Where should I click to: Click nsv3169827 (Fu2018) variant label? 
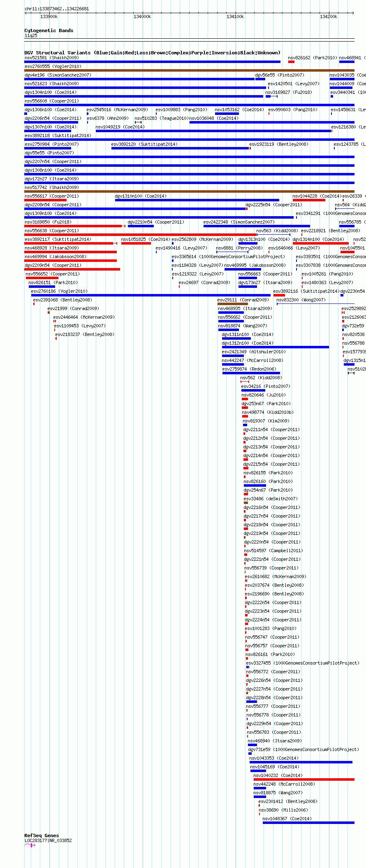tap(289, 92)
